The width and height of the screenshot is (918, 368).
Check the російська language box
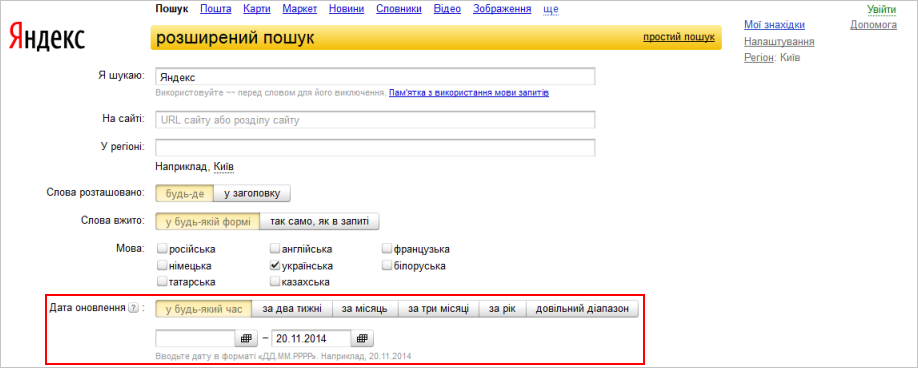[x=162, y=249]
